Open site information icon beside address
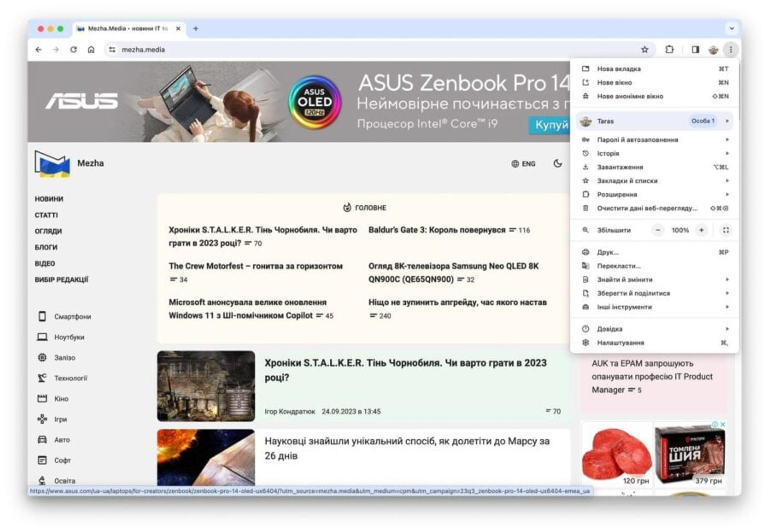Image resolution: width=769 pixels, height=532 pixels. tap(112, 50)
